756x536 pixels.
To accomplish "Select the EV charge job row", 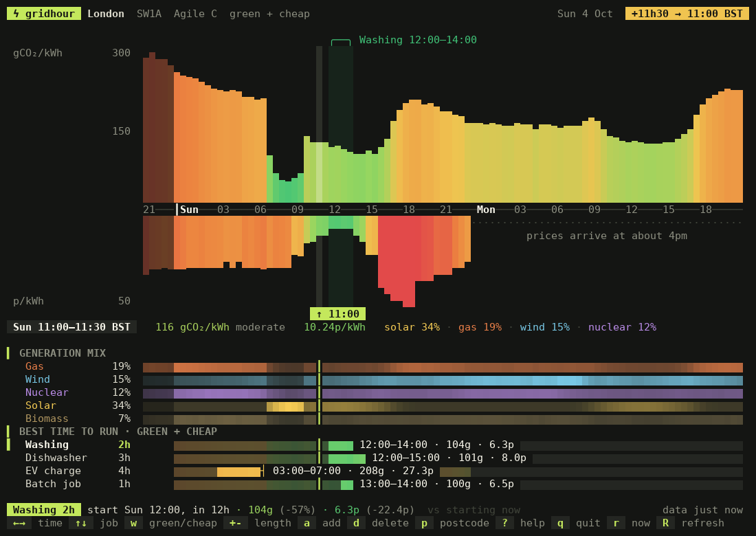I will [x=375, y=471].
